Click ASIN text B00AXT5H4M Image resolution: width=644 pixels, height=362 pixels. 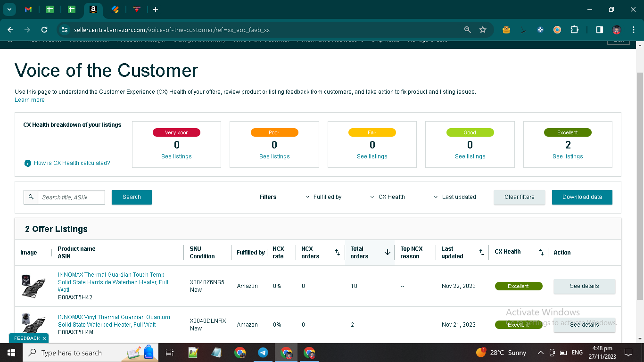coord(76,332)
